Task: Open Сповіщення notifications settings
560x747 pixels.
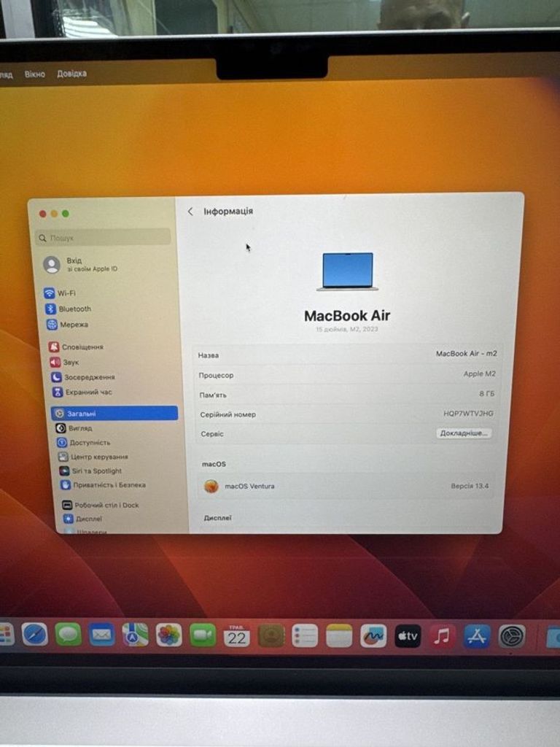Action: 76,347
